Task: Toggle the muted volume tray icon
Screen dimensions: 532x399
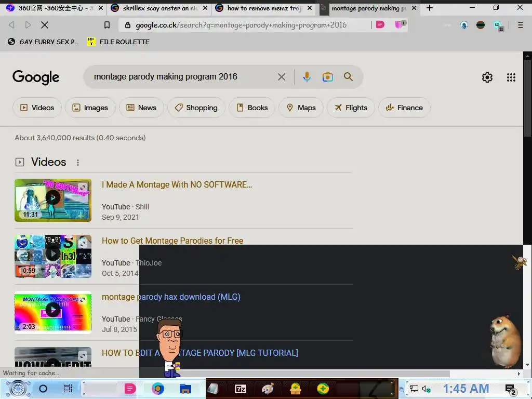Action: [x=426, y=389]
